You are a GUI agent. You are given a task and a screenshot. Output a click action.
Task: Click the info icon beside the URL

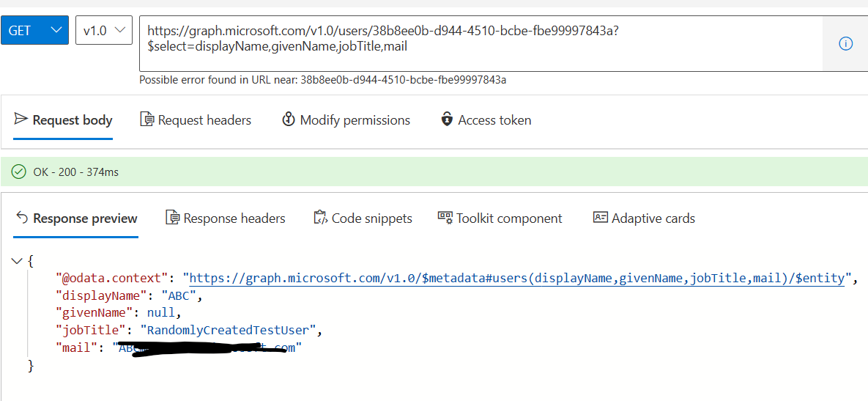point(845,44)
